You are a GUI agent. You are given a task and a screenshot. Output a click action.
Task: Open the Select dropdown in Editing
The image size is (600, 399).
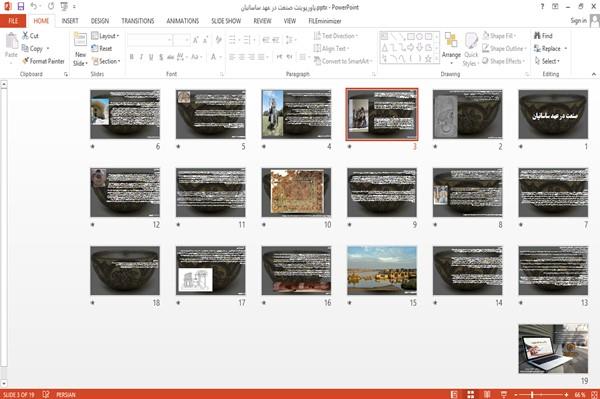point(547,61)
